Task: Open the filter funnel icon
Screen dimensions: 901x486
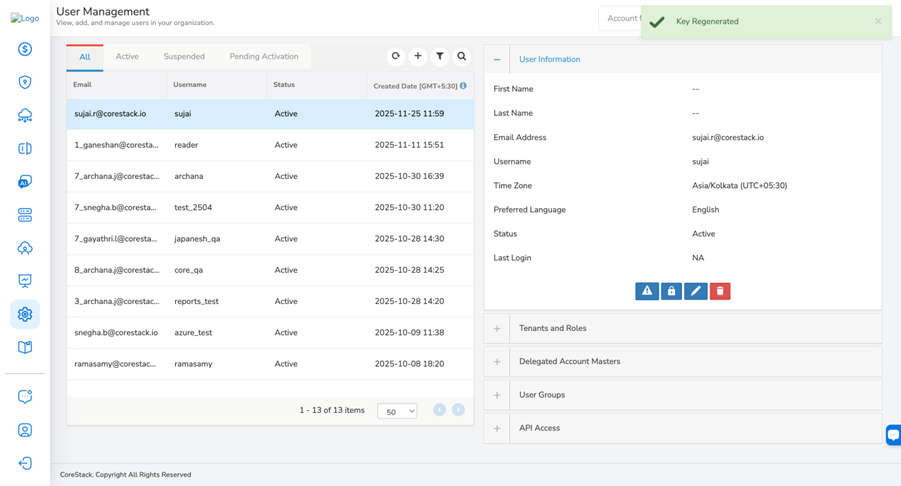Action: click(x=440, y=56)
